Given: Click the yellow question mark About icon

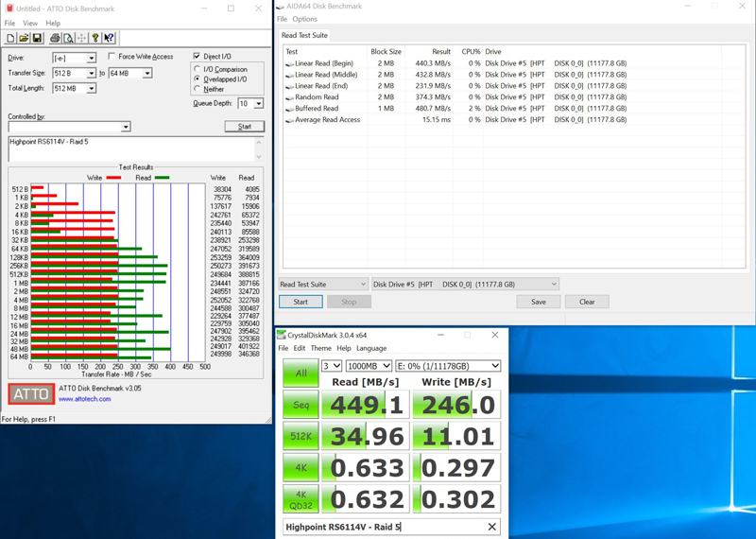Looking at the screenshot, I should pos(95,39).
